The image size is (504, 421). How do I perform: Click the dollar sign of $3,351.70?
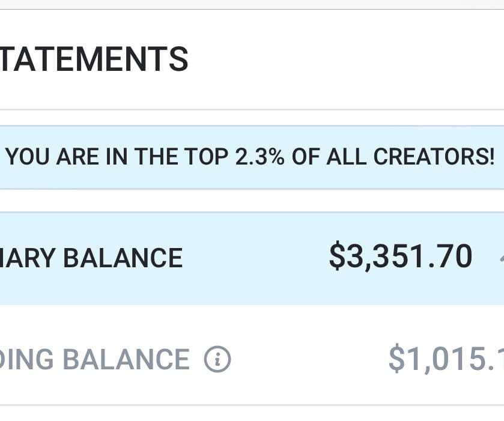337,256
